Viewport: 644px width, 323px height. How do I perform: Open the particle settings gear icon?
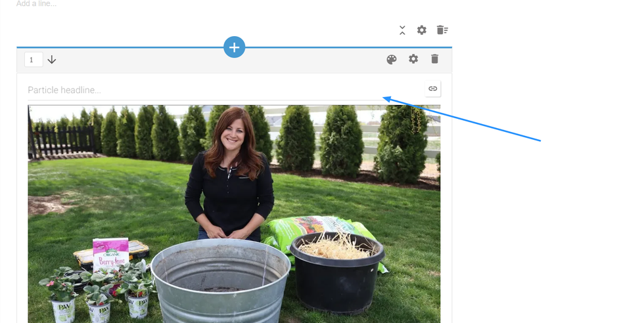(x=413, y=59)
